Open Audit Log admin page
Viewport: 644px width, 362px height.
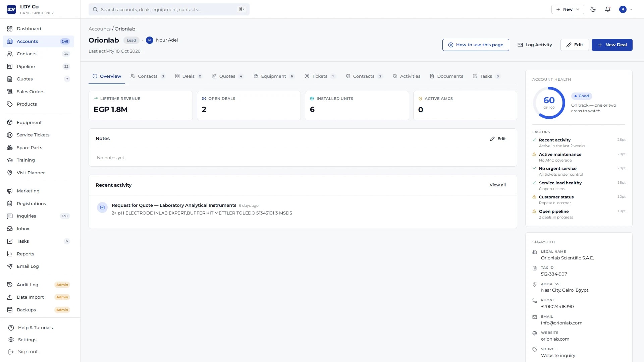point(38,285)
